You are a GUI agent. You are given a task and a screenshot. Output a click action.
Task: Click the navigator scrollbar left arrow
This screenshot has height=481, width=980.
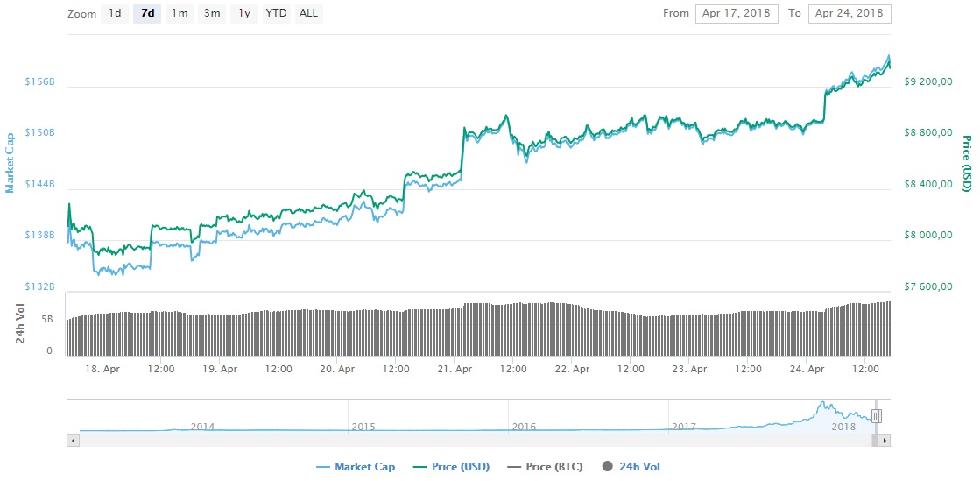[73, 440]
